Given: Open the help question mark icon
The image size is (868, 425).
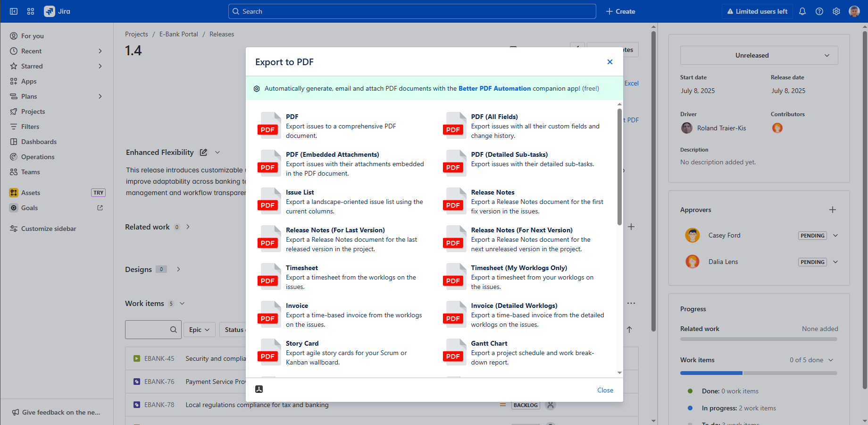Looking at the screenshot, I should click(819, 11).
